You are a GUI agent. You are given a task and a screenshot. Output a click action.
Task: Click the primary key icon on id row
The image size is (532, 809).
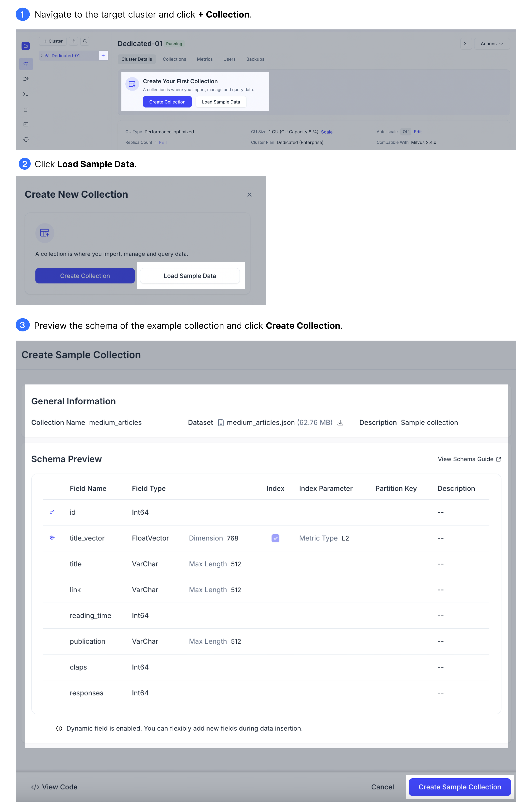coord(52,512)
